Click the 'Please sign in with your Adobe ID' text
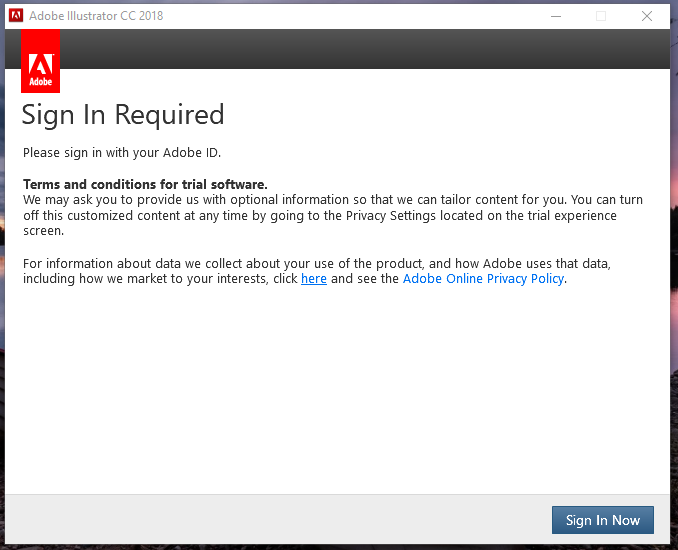Viewport: 678px width, 550px height. click(122, 153)
